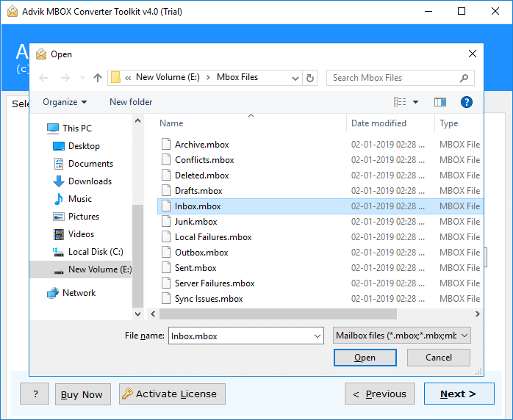Cancel the Open dialog

pyautogui.click(x=439, y=358)
